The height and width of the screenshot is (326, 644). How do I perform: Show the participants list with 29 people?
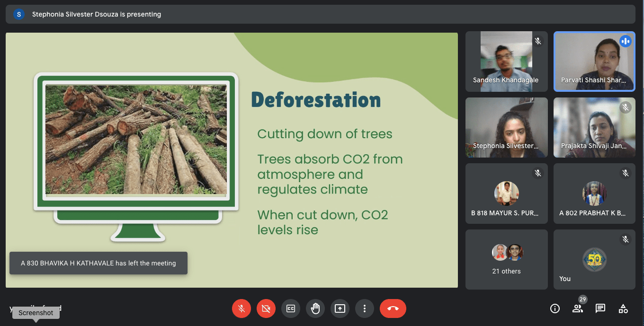[578, 308]
